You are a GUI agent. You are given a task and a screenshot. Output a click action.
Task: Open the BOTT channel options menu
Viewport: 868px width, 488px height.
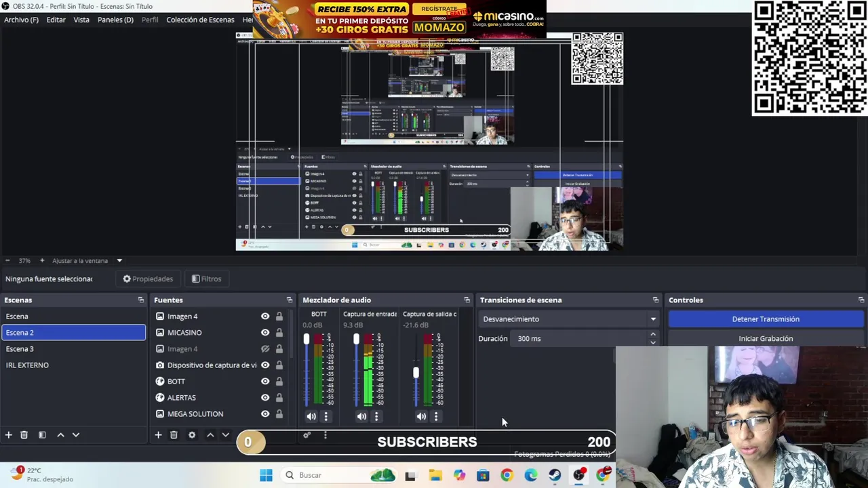[325, 417]
